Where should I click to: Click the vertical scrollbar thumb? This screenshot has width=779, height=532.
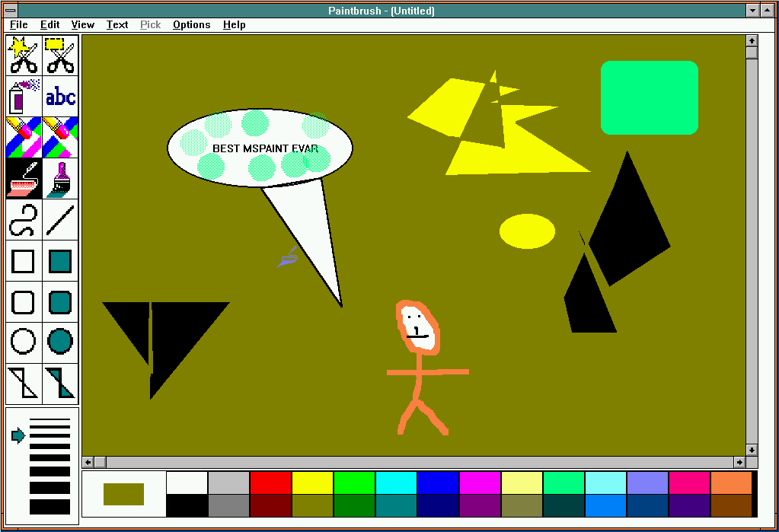[752, 53]
